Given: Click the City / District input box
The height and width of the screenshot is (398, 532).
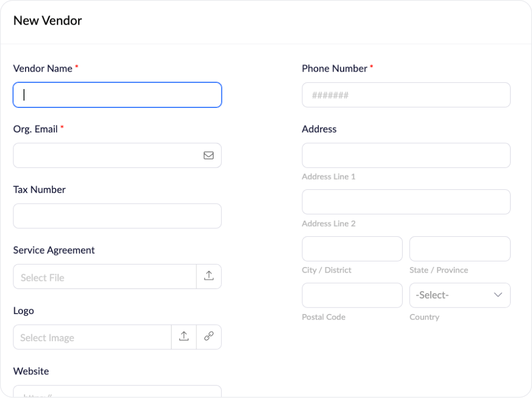Looking at the screenshot, I should (352, 249).
